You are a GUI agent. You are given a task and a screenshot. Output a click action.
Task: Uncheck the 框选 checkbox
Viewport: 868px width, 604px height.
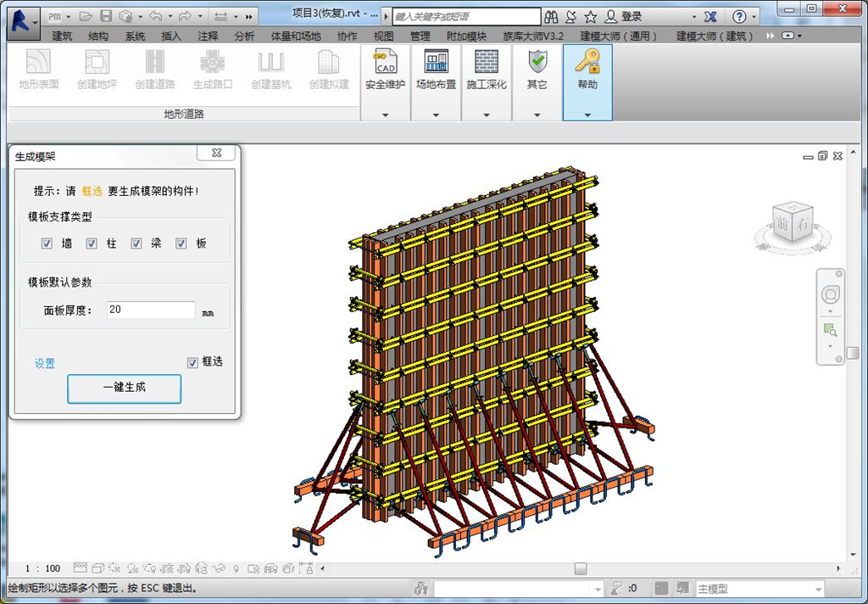click(192, 362)
